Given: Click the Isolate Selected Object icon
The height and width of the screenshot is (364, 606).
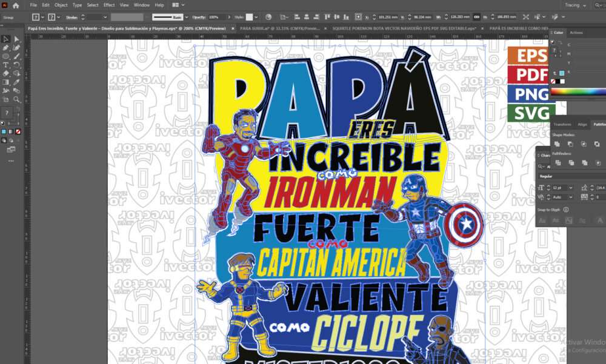Looking at the screenshot, I should point(525,17).
